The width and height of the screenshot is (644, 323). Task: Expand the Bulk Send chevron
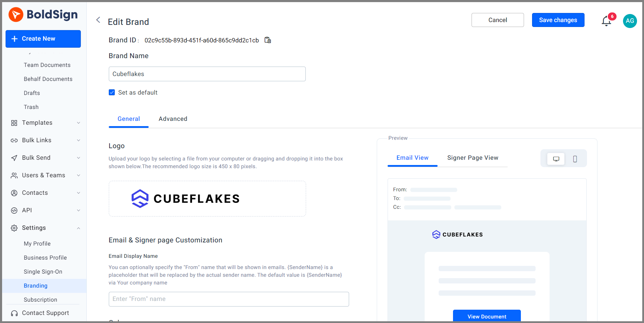pyautogui.click(x=78, y=158)
